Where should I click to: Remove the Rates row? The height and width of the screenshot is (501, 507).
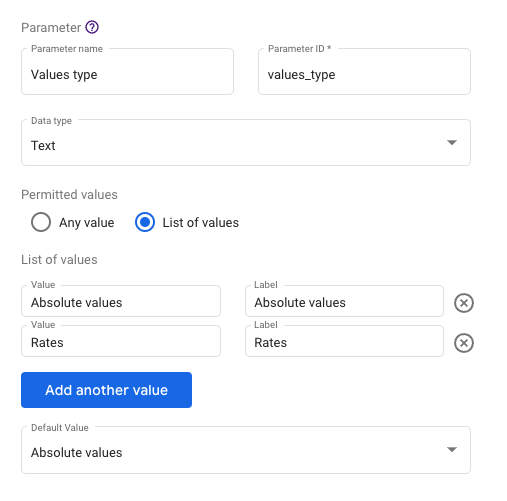coord(464,343)
